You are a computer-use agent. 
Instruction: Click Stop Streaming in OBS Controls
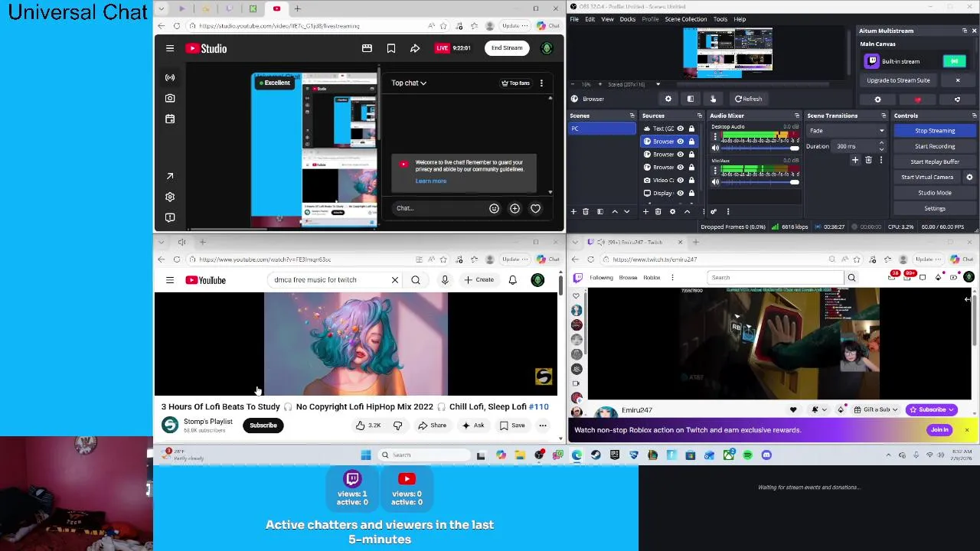tap(935, 131)
